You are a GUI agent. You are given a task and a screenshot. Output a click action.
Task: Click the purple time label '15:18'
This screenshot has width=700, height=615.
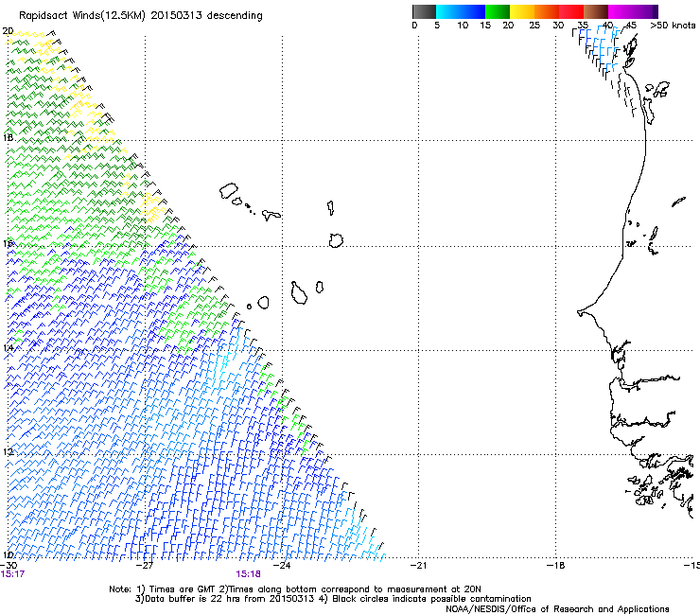pyautogui.click(x=248, y=574)
